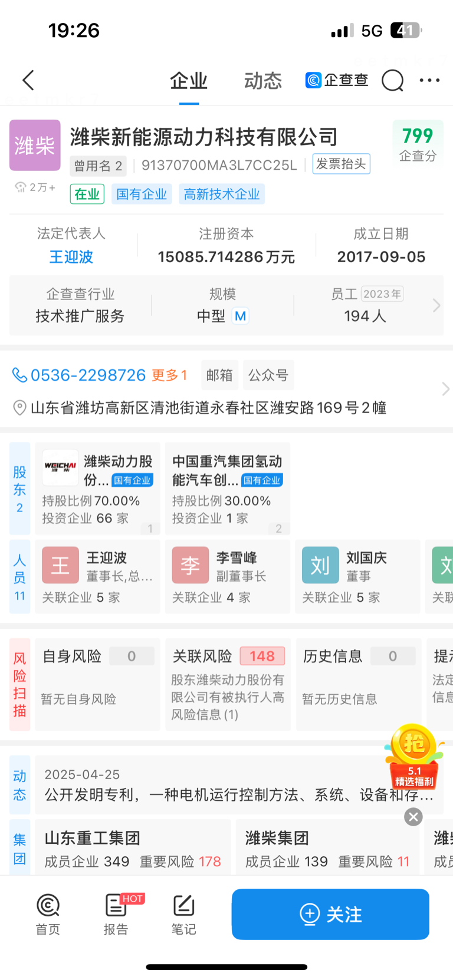The image size is (453, 980).
Task: Open 潍柴动力股份 shareholder card
Action: [98, 489]
